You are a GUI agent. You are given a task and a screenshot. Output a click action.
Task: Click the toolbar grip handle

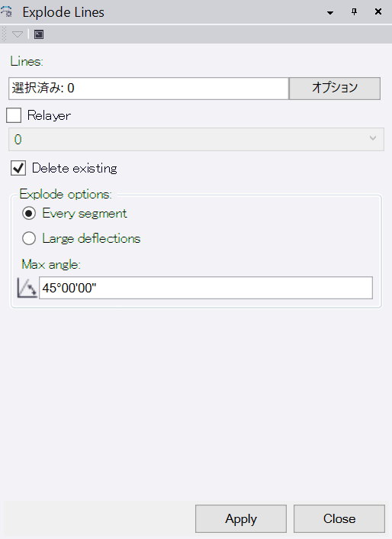(4, 34)
